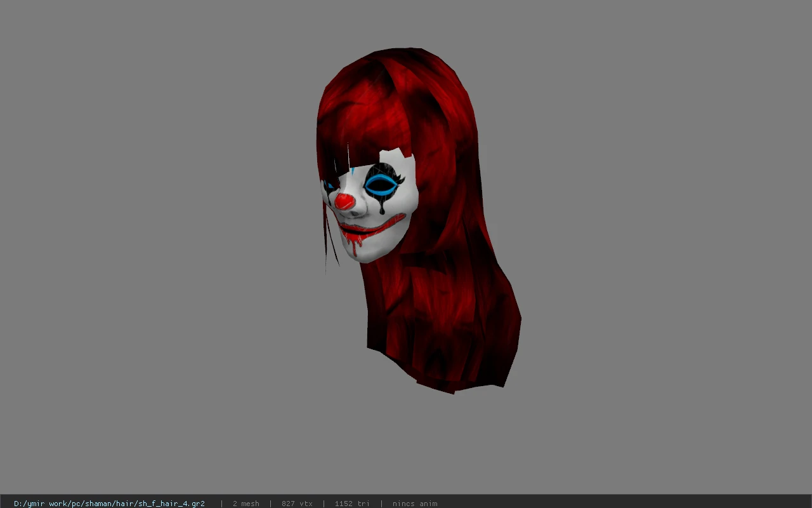This screenshot has height=508, width=812.
Task: Select the clown-mask head model in viewport
Action: tap(419, 221)
